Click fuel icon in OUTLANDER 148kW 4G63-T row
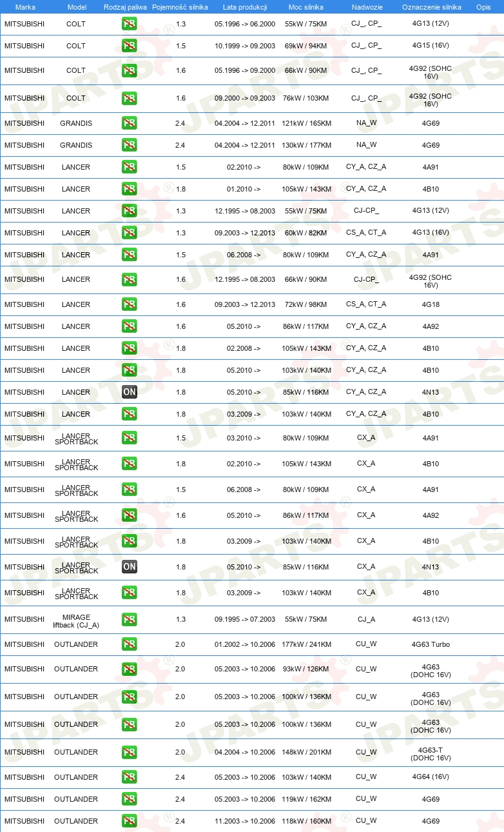Viewport: 504px width, 832px height. click(x=130, y=752)
